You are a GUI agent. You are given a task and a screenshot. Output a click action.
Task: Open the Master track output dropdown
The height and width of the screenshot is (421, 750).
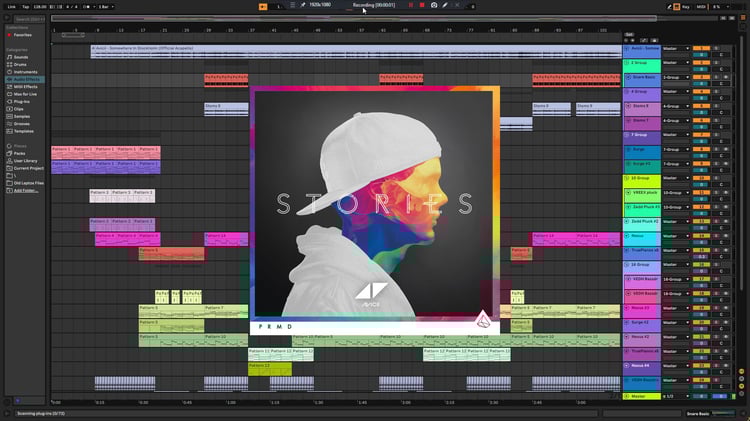pos(676,396)
